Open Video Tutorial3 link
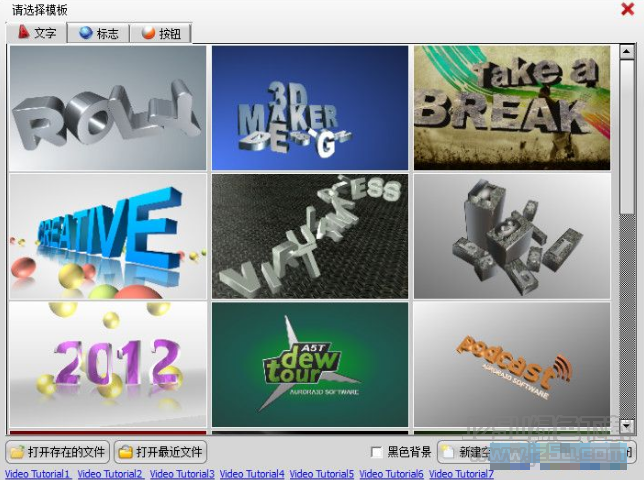 (182, 474)
